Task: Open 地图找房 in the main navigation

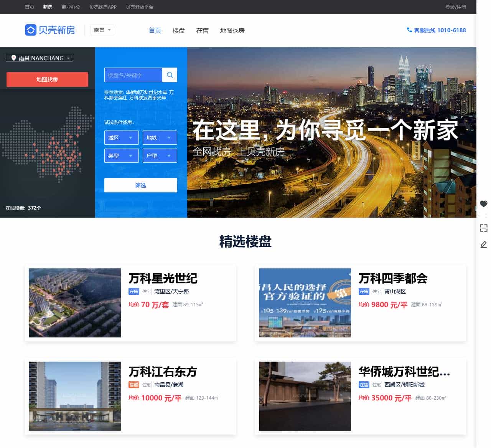Action: click(x=232, y=30)
